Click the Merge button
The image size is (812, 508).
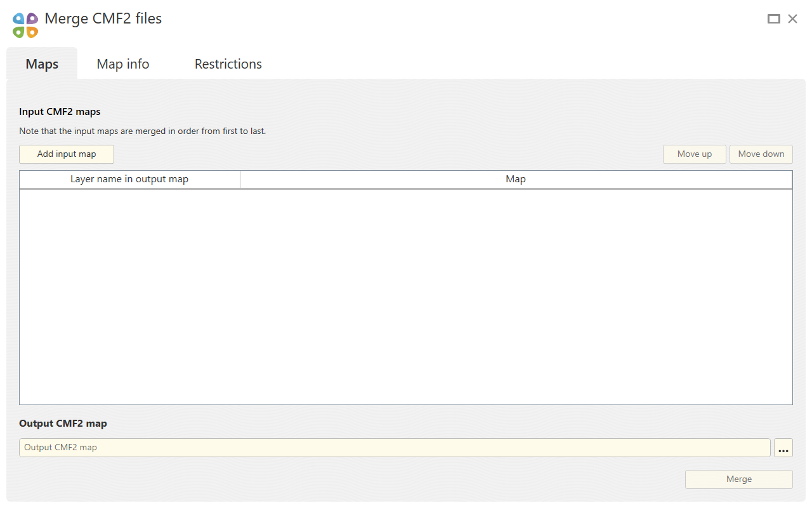click(739, 479)
